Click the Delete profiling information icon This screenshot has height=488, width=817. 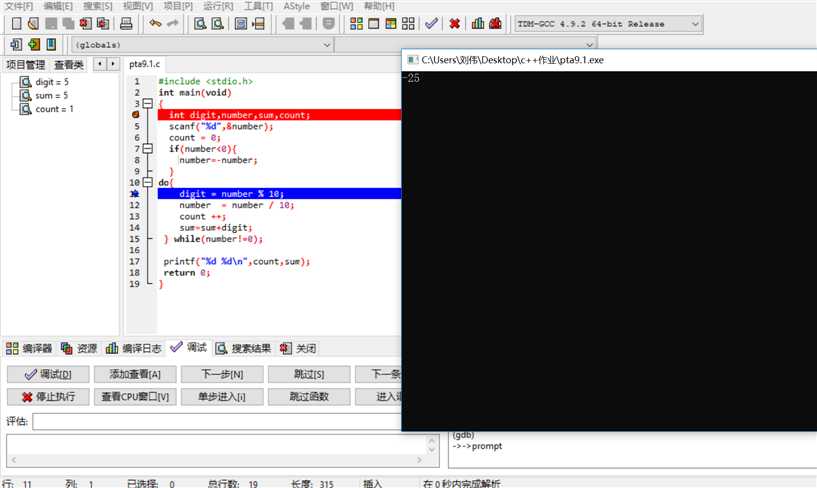[x=496, y=23]
